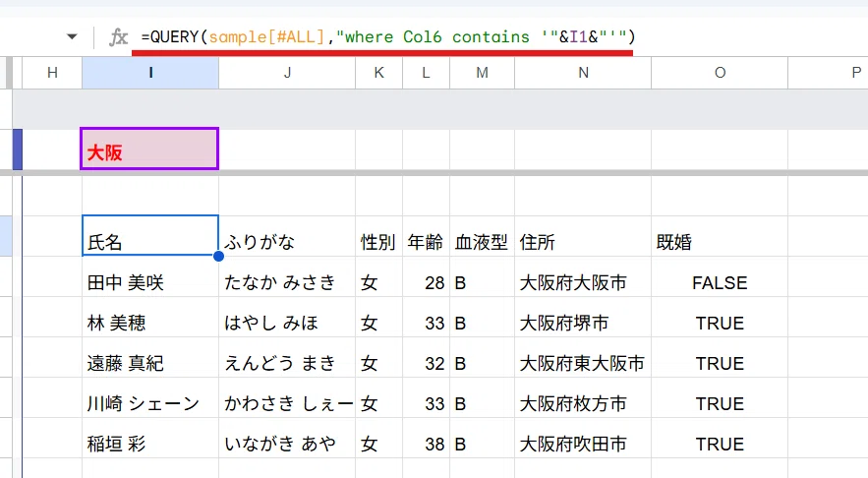868x478 pixels.
Task: Select blood type B in 田中 美咲 row
Action: pyautogui.click(x=482, y=276)
